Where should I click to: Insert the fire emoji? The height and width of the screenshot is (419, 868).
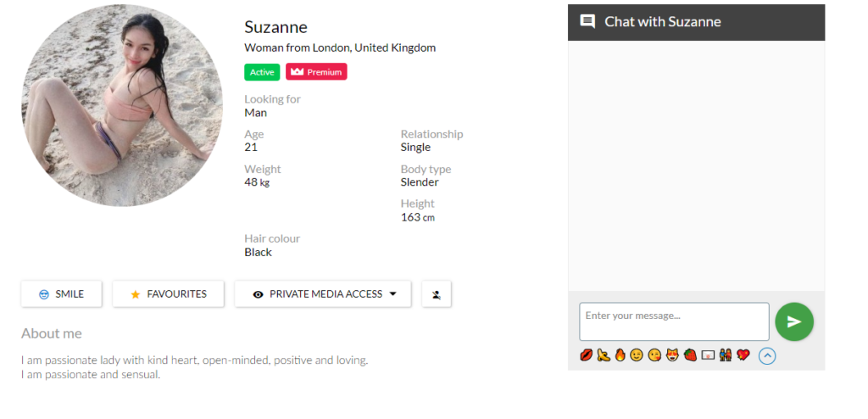620,355
